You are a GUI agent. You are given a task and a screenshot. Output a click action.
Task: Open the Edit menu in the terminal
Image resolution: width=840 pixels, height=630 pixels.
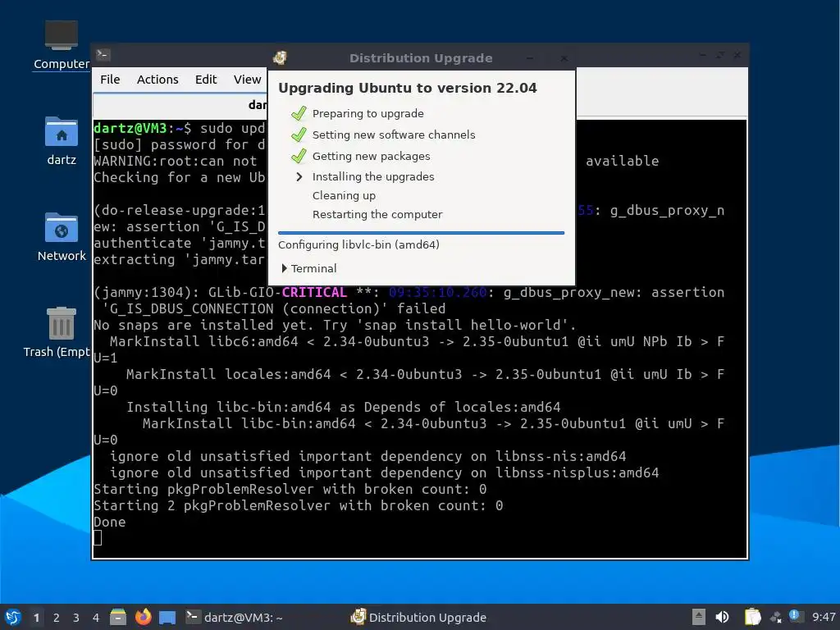tap(206, 80)
